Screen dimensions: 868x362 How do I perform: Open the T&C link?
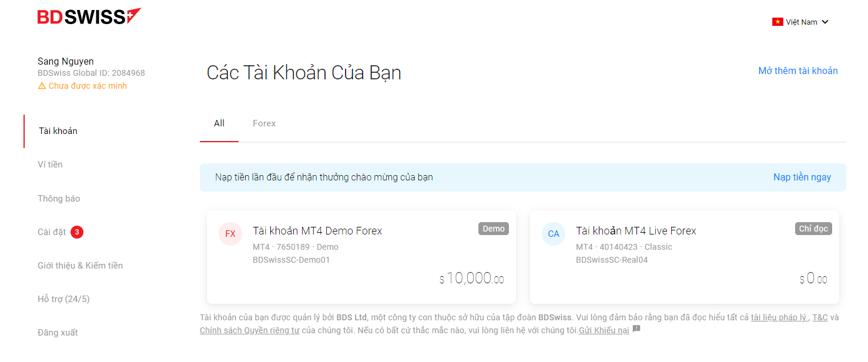tap(820, 318)
